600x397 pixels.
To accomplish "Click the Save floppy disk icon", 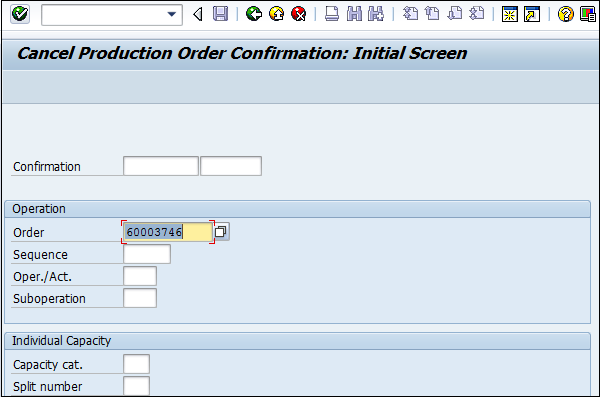I will click(x=220, y=14).
